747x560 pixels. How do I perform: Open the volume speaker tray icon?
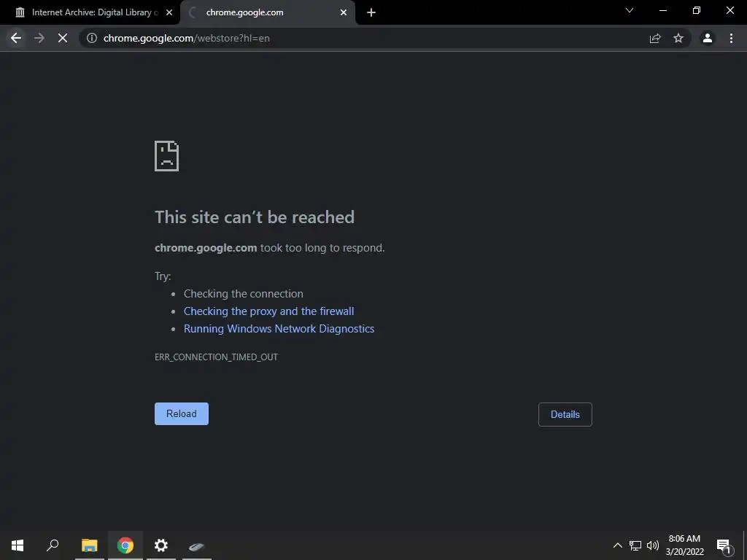tap(653, 545)
